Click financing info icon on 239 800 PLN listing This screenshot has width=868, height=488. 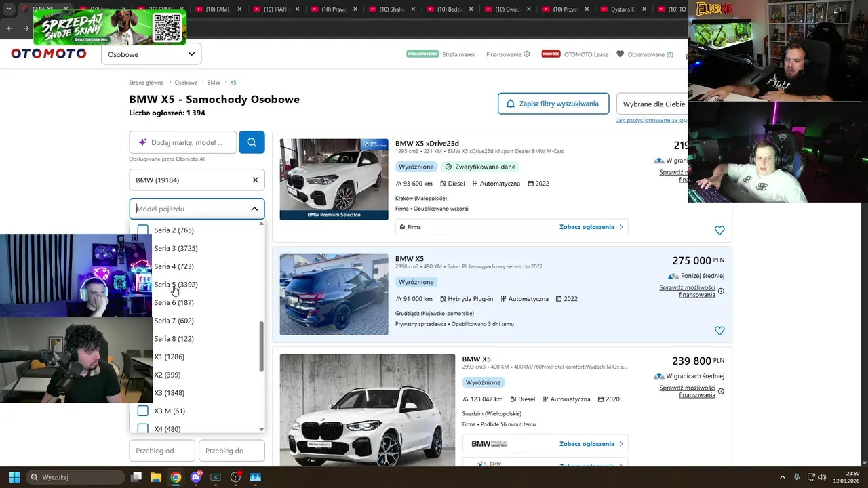point(721,391)
